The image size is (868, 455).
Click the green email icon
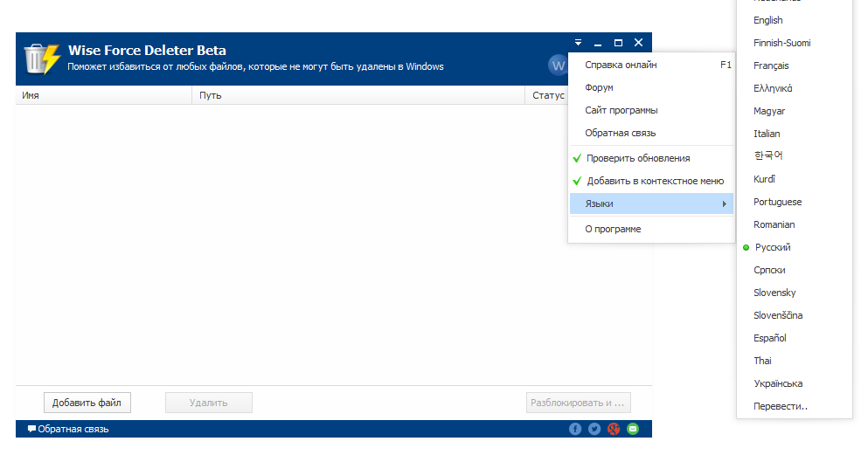[x=633, y=429]
